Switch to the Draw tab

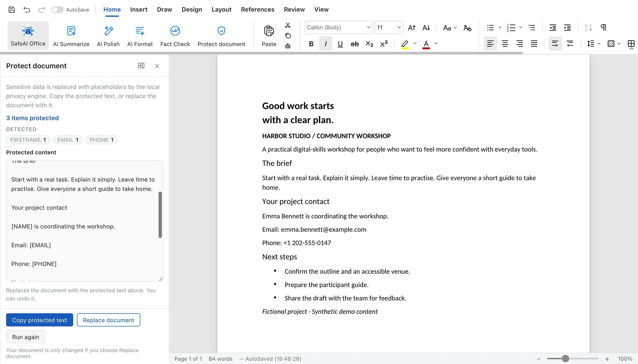[164, 10]
